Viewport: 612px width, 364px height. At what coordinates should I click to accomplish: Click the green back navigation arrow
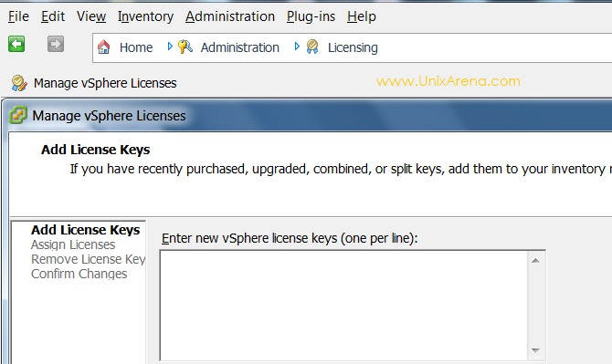pos(16,44)
